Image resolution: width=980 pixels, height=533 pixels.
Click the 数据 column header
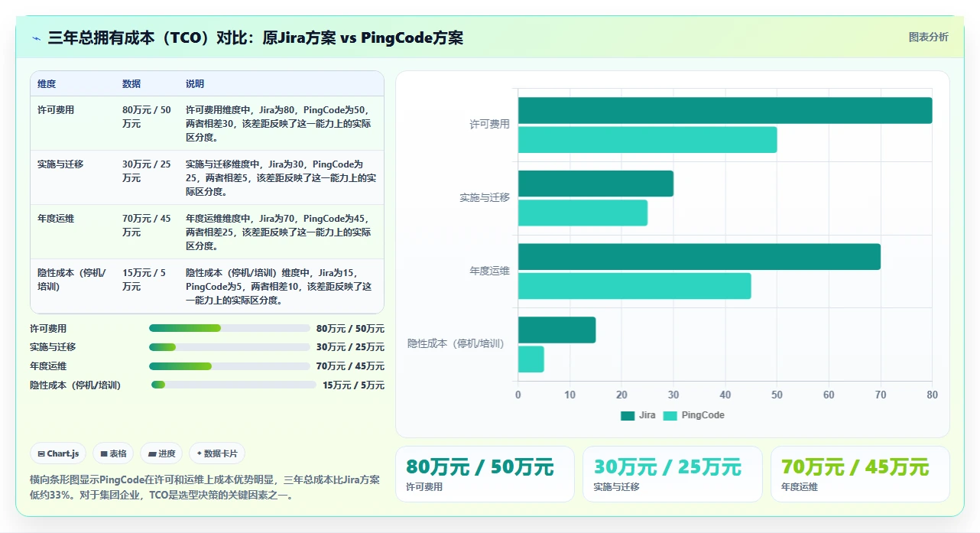coord(131,84)
